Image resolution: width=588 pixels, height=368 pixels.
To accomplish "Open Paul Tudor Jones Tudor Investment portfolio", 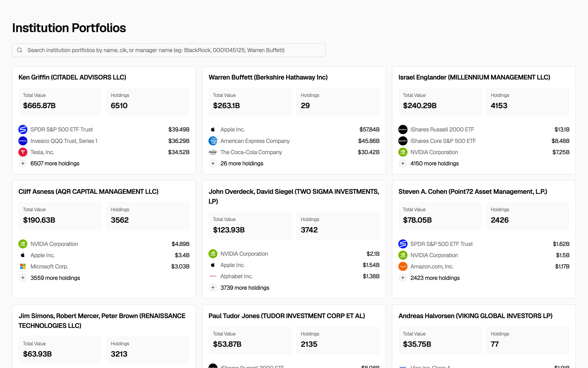I will (x=287, y=316).
